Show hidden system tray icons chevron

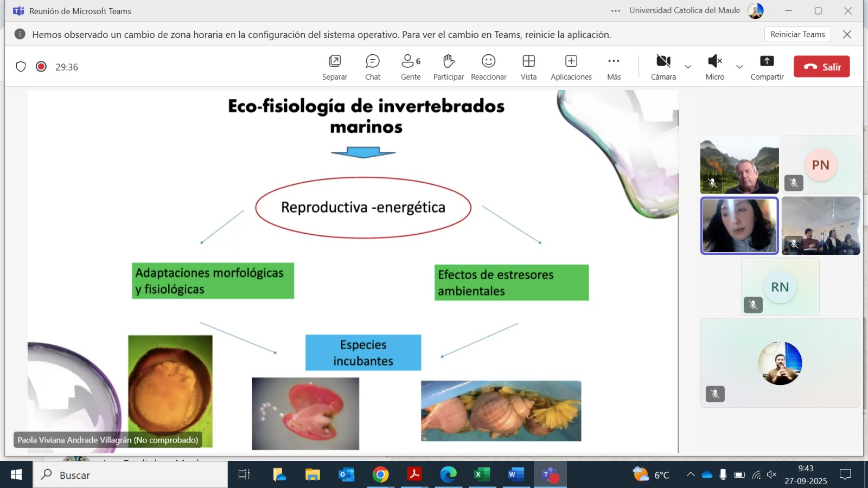coord(690,475)
